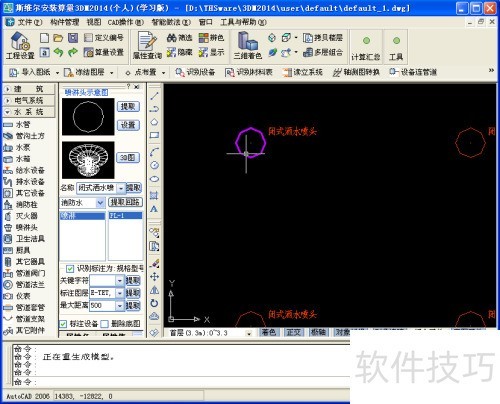Screen dimensions: 500x404
Task: Click the green undo arrow
Action: tap(59, 52)
